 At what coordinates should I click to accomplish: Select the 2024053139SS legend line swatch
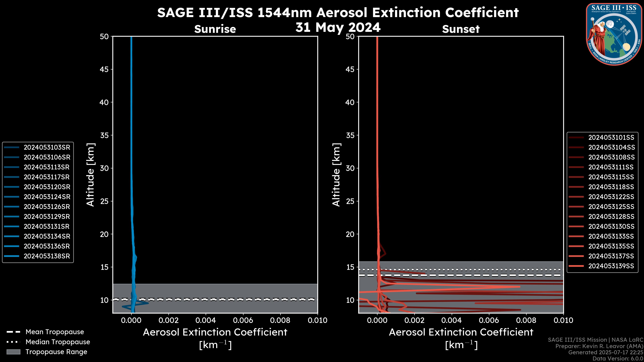(x=576, y=266)
